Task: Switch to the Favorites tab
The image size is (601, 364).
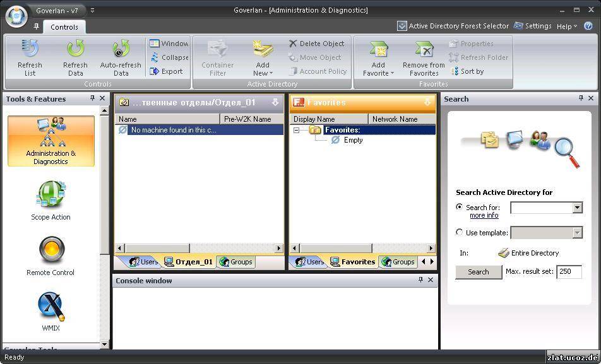Action: click(353, 262)
